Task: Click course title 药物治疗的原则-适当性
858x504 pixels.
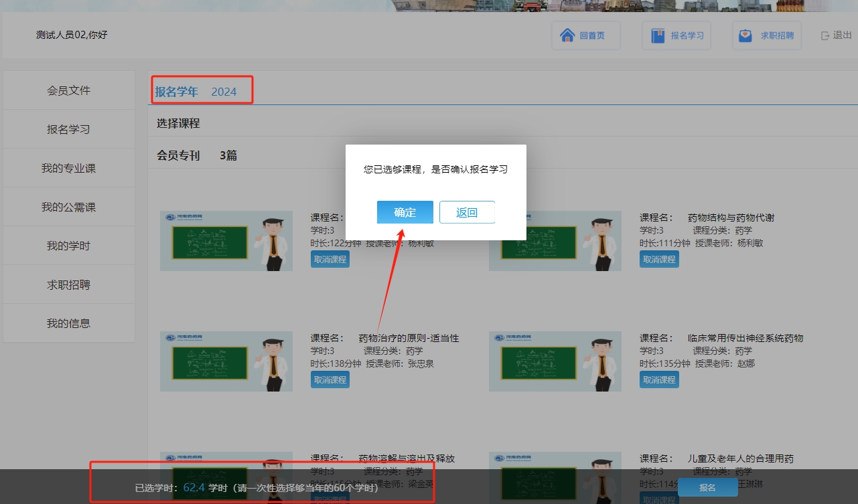Action: click(x=409, y=338)
